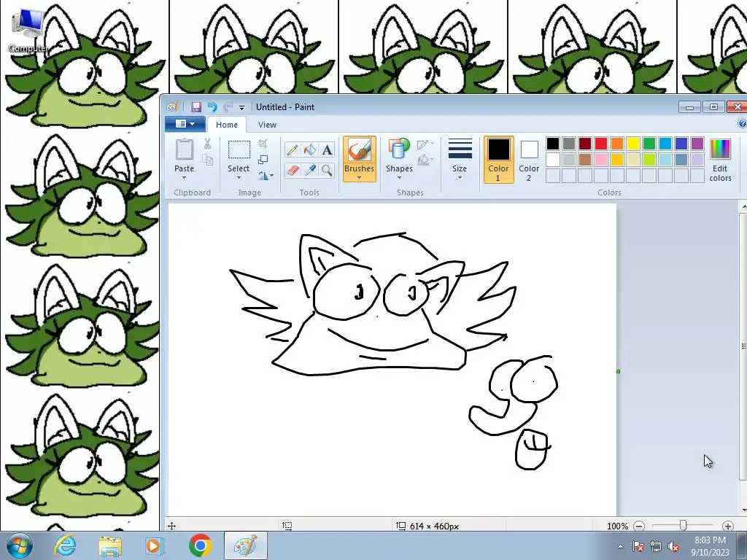Open Windows Explorer folder on taskbar
The height and width of the screenshot is (560, 747).
coord(109,545)
